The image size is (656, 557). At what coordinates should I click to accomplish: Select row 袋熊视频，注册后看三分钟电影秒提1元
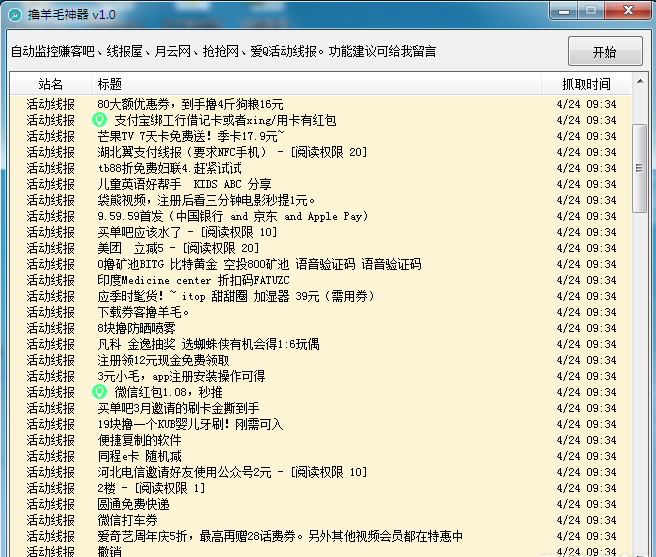tap(320, 200)
